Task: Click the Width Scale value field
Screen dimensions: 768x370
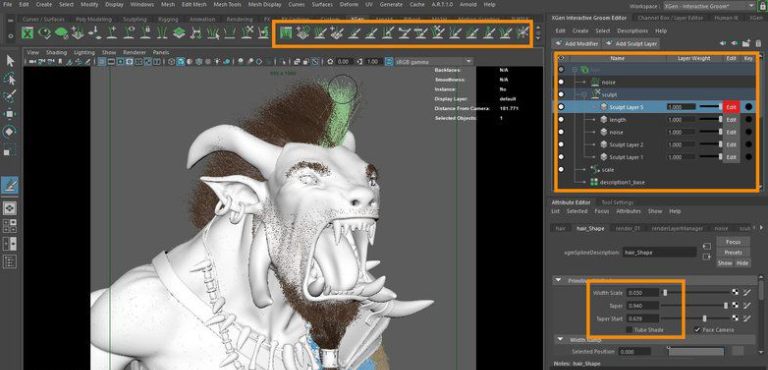Action: (x=643, y=293)
